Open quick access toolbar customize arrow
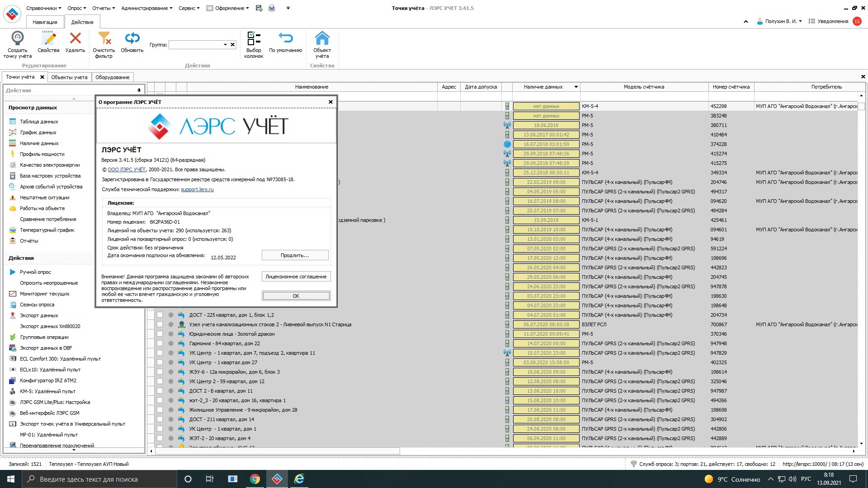 tap(288, 8)
